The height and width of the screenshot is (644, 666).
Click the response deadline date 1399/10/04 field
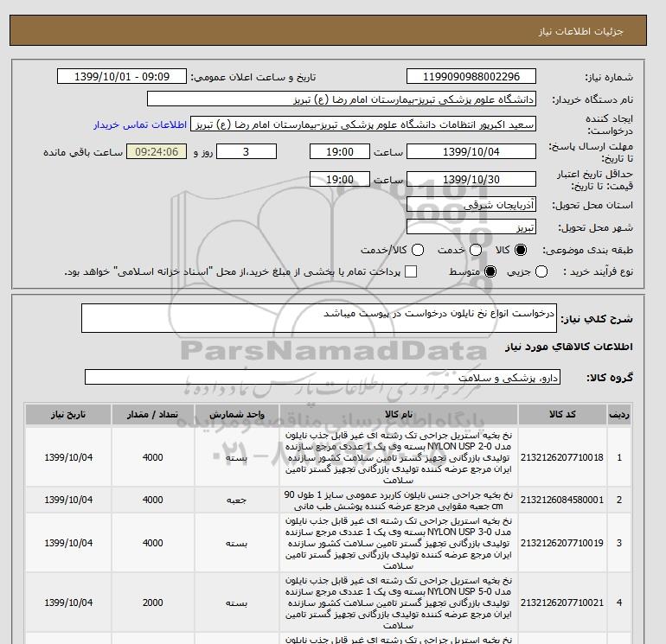pyautogui.click(x=471, y=151)
